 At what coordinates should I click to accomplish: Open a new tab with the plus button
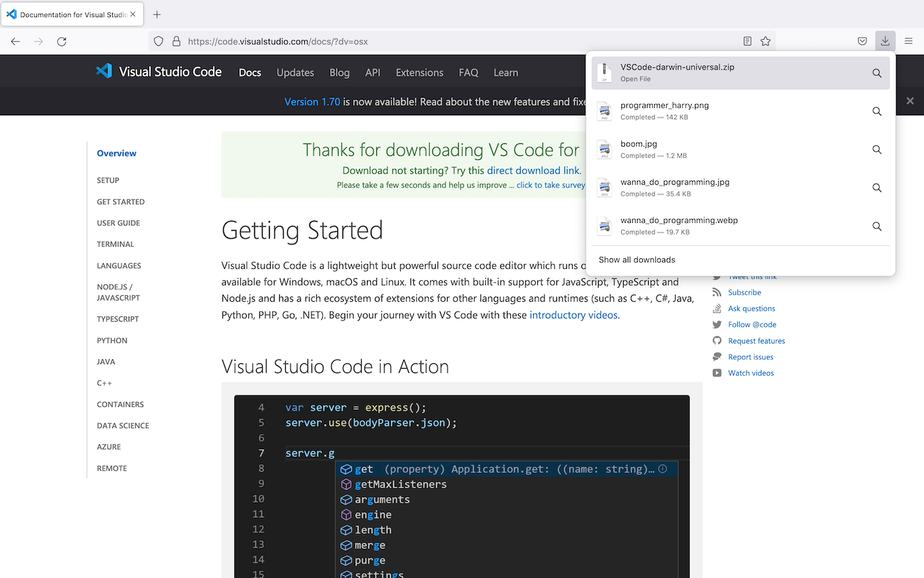[x=157, y=15]
